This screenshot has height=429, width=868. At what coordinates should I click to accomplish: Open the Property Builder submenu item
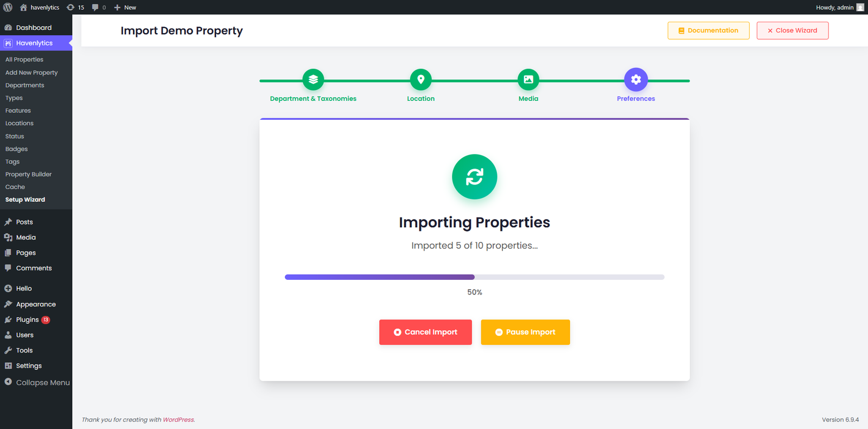coord(28,175)
